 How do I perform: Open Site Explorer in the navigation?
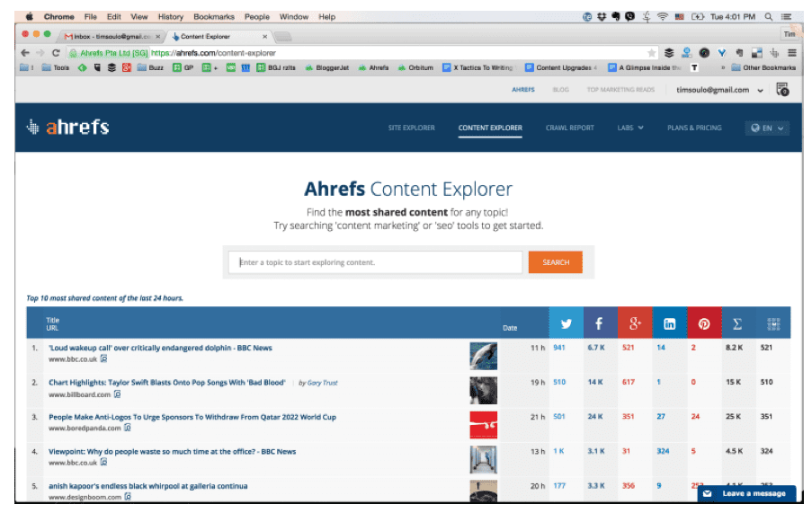[x=411, y=128]
